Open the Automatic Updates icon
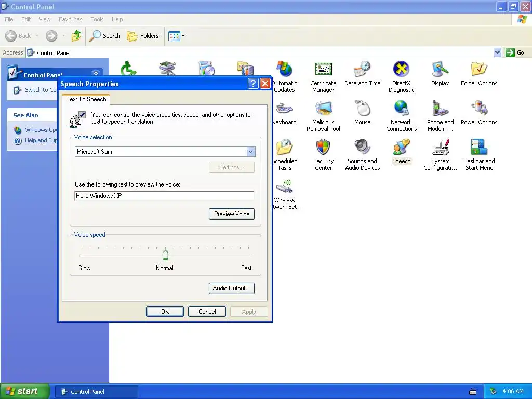This screenshot has width=532, height=399. tap(284, 69)
